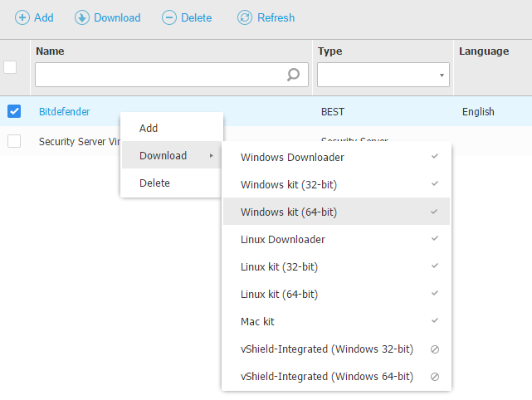Viewport: 532px width, 400px height.
Task: Click the Download arrow icon in toolbar
Action: [x=82, y=17]
